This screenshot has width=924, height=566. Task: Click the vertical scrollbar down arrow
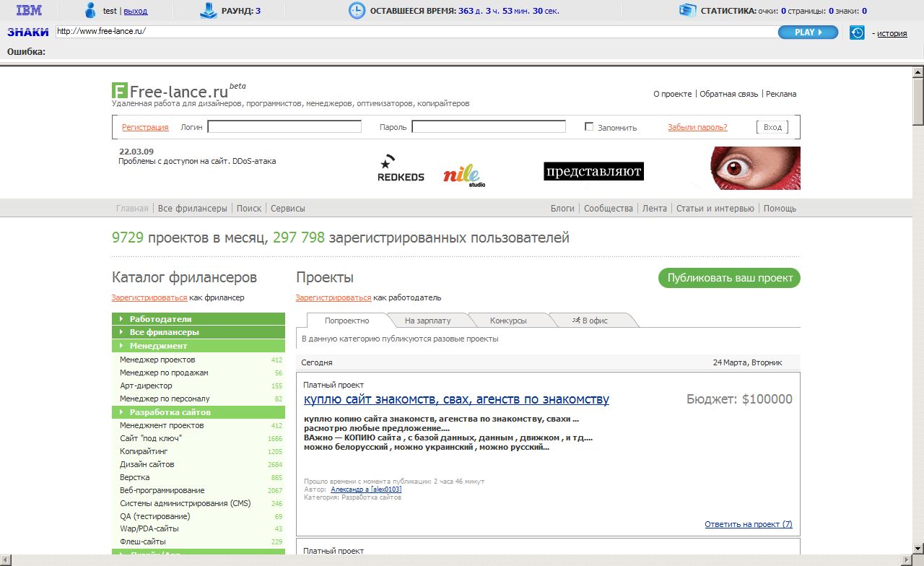pyautogui.click(x=918, y=547)
